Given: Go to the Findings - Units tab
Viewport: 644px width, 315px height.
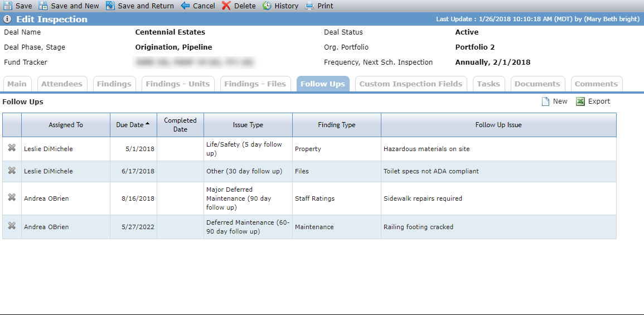Looking at the screenshot, I should [178, 84].
